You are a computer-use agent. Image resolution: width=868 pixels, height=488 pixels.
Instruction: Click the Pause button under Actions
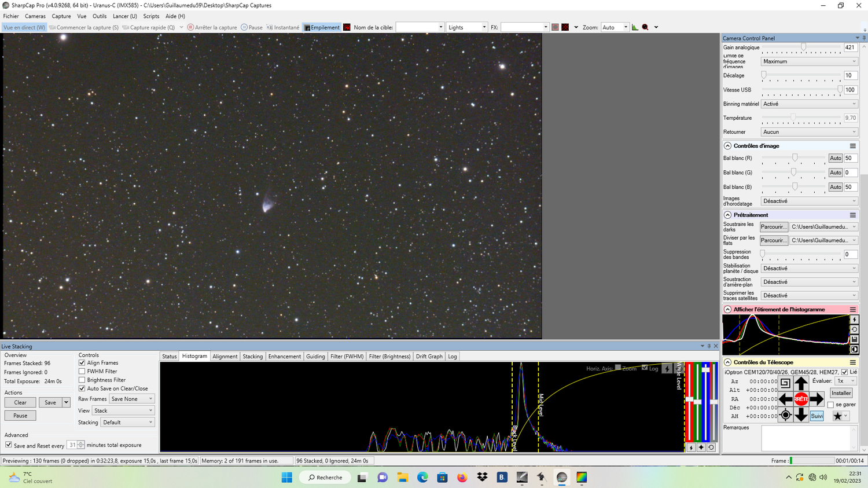[20, 416]
